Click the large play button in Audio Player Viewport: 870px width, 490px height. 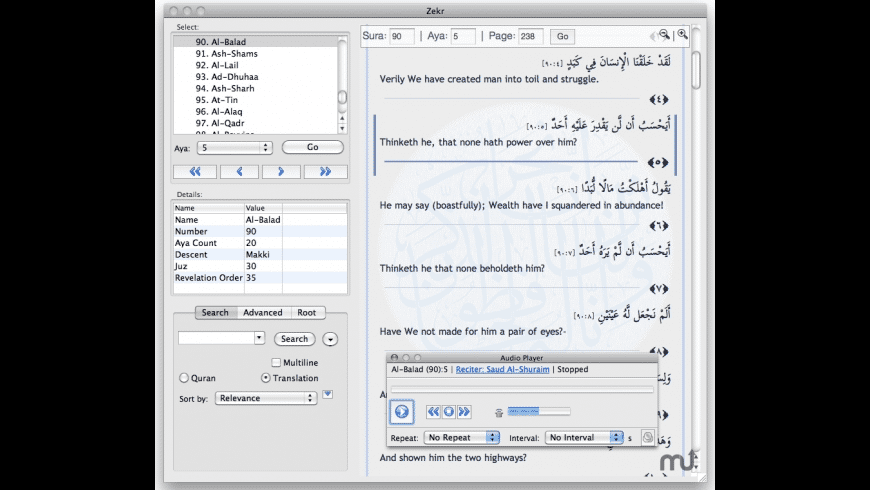[401, 412]
